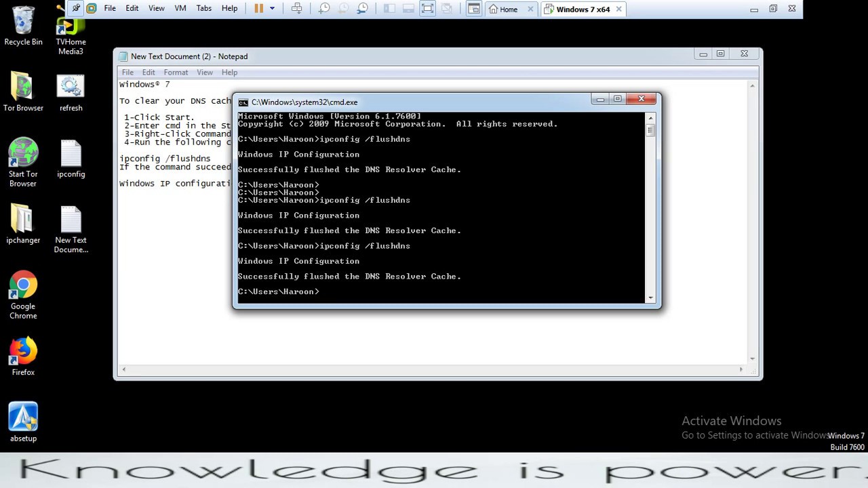Viewport: 868px width, 488px height.
Task: Click the Send Ctrl+Alt+Del icon
Action: point(297,9)
